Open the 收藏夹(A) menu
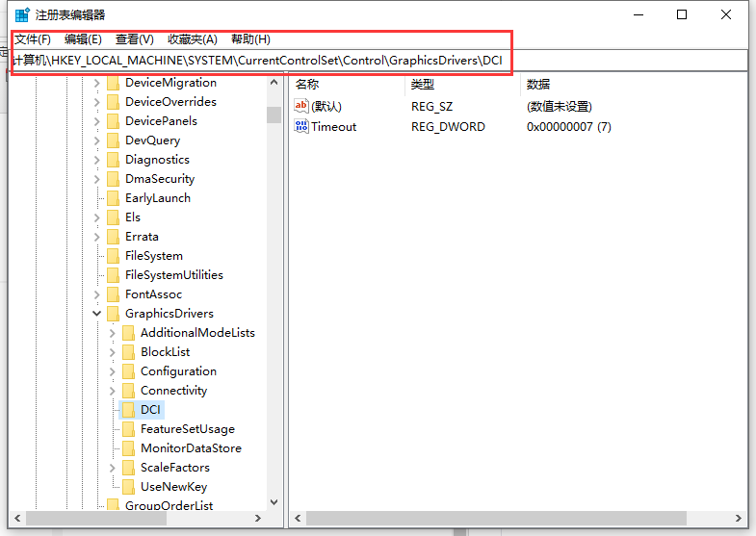 pos(193,39)
